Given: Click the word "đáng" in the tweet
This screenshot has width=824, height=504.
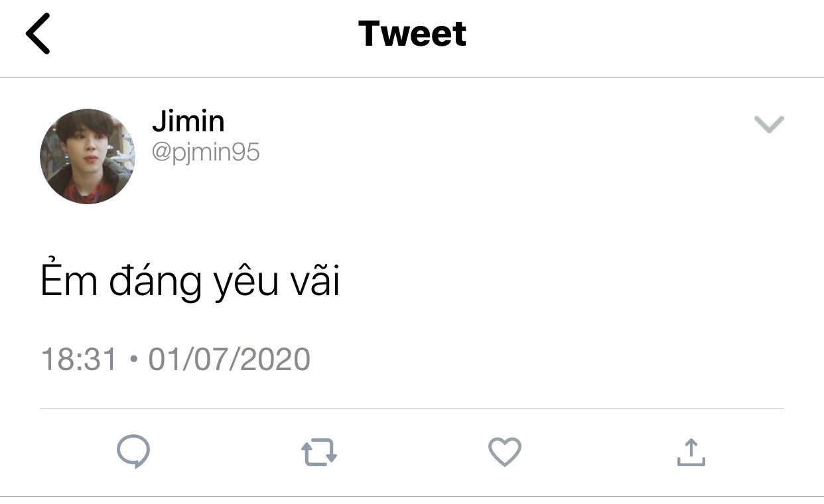Looking at the screenshot, I should pos(155,281).
